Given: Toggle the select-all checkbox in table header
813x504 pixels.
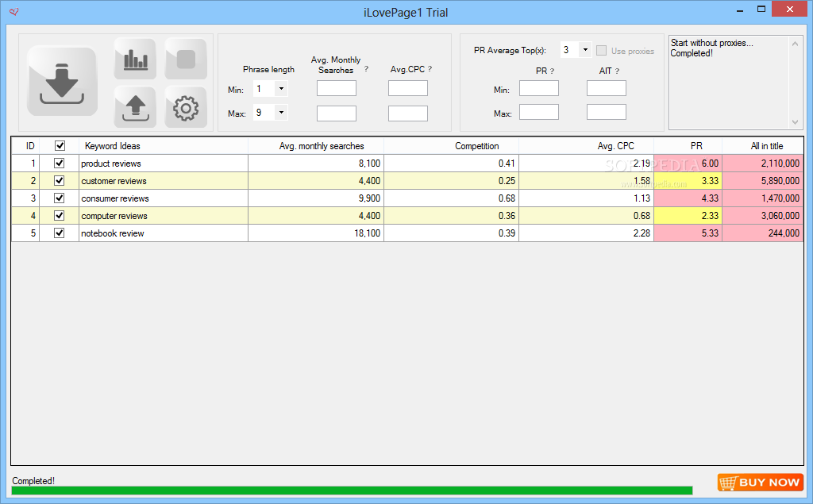Looking at the screenshot, I should [x=60, y=146].
